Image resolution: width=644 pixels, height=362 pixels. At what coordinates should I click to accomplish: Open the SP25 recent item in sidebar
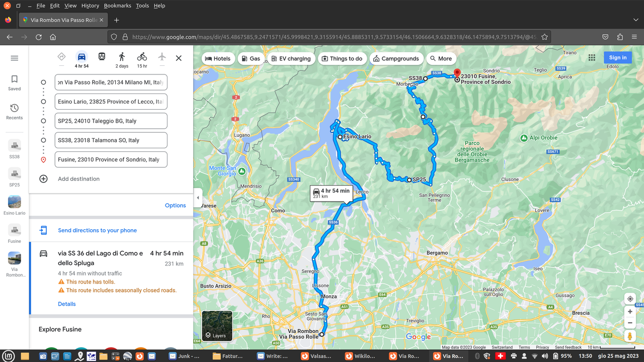point(15,177)
